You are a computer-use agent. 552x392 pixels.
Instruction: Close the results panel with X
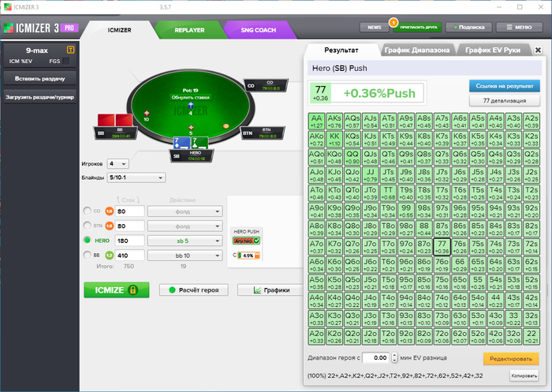coord(538,50)
